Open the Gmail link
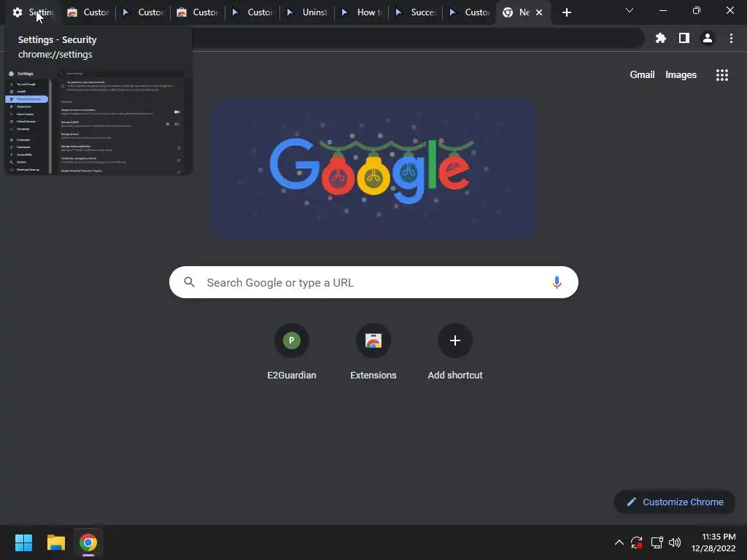This screenshot has height=560, width=747. [x=642, y=75]
